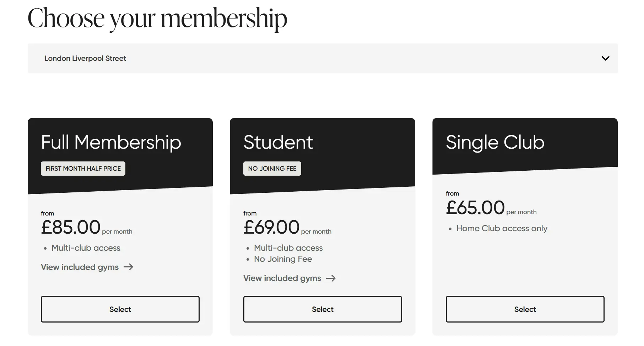This screenshot has width=644, height=346.
Task: Click the Choose your membership title
Action: [x=157, y=18]
